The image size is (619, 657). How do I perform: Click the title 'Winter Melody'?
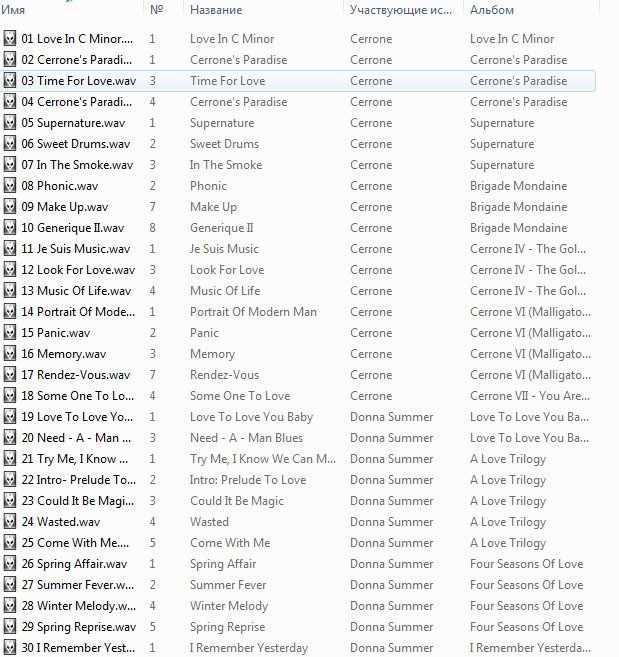[229, 605]
